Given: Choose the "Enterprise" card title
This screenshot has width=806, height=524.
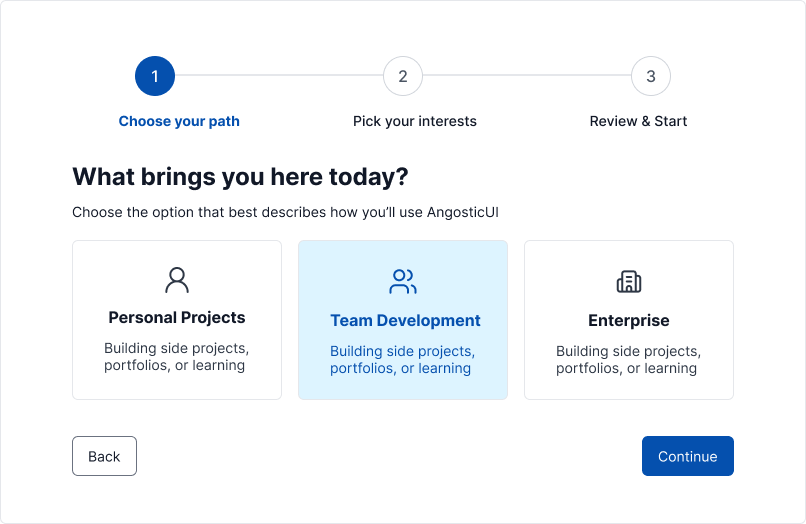Looking at the screenshot, I should (x=629, y=321).
